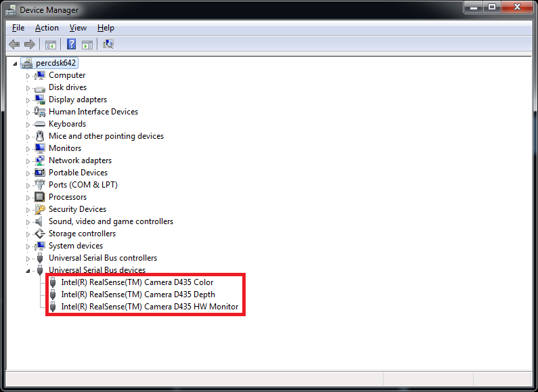538x392 pixels.
Task: Open the File menu
Action: 18,28
